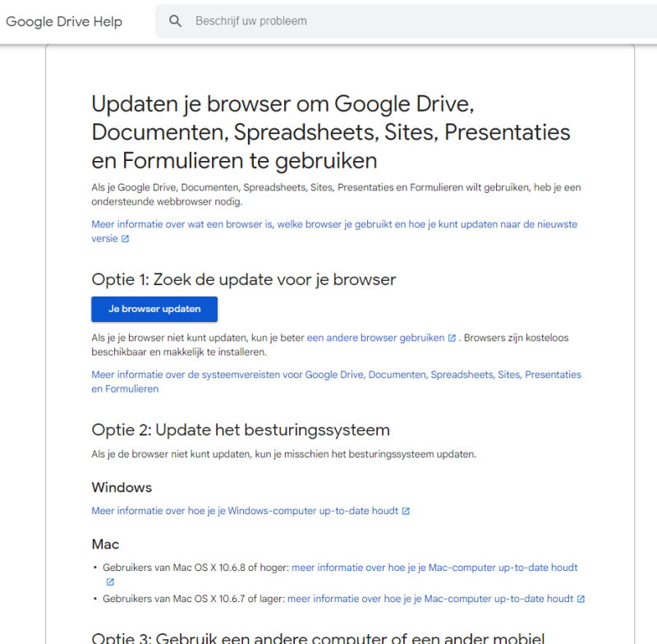The height and width of the screenshot is (644, 657).
Task: Open the Google Drive Help home title
Action: pos(64,21)
